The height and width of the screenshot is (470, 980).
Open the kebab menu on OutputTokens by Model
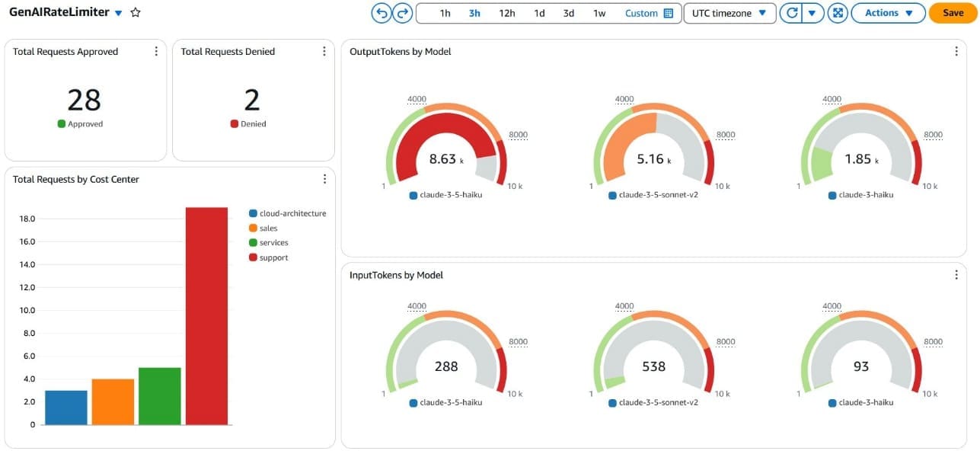click(956, 51)
